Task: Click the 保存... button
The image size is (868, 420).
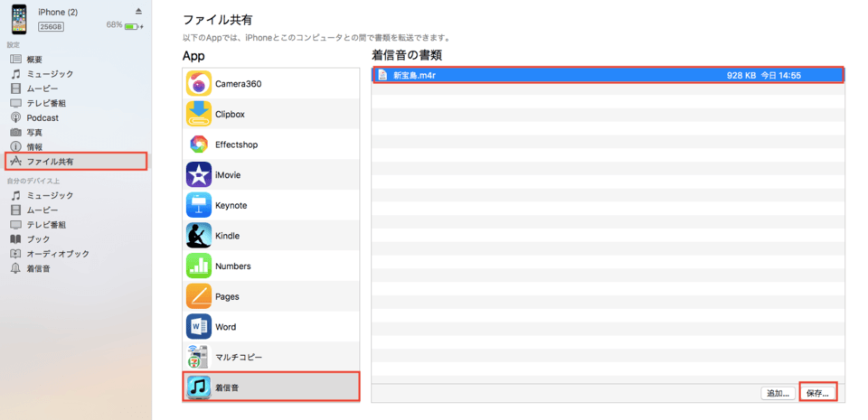Action: 817,394
